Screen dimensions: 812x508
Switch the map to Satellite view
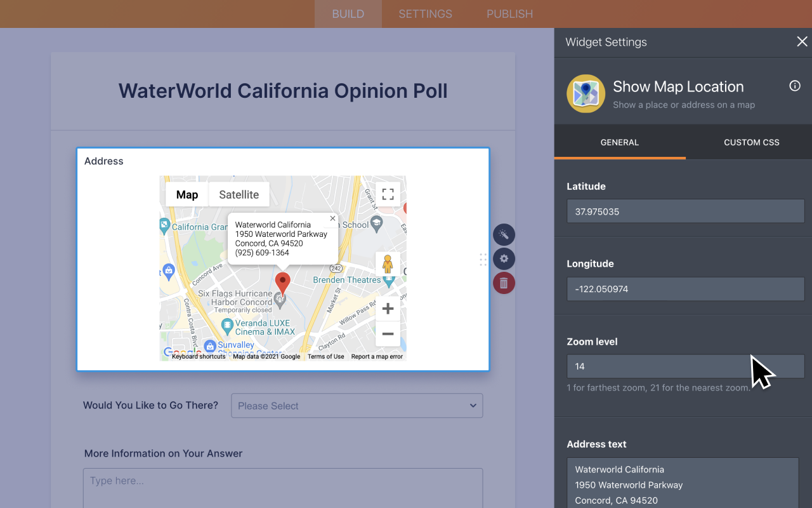coord(239,194)
